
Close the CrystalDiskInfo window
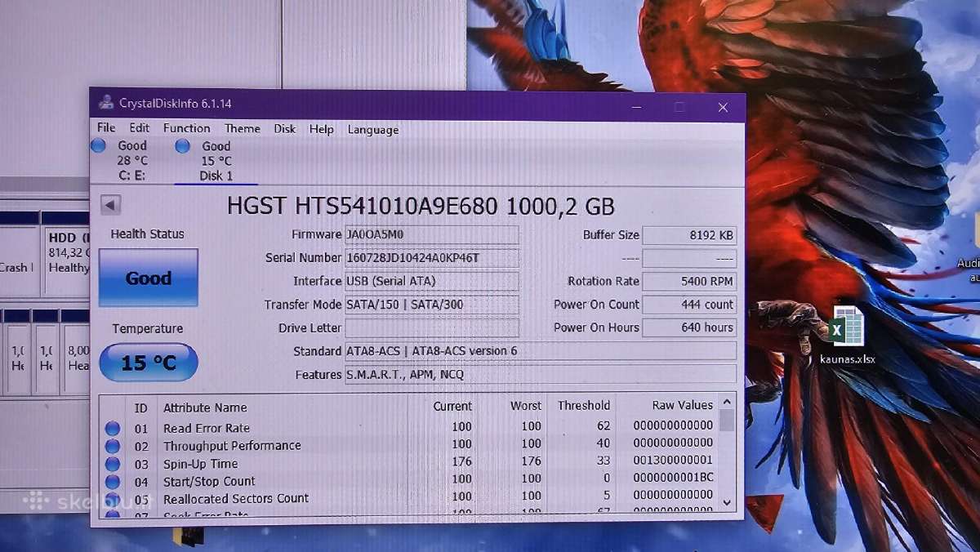[x=723, y=107]
